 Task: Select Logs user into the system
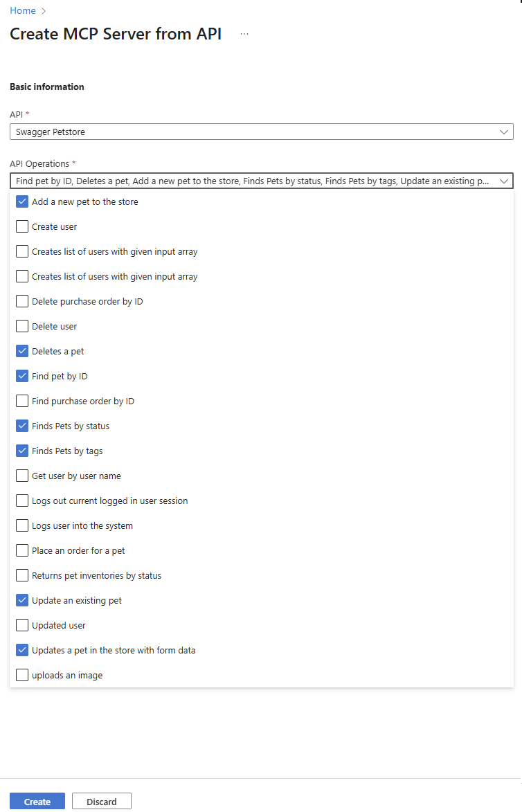click(x=21, y=525)
